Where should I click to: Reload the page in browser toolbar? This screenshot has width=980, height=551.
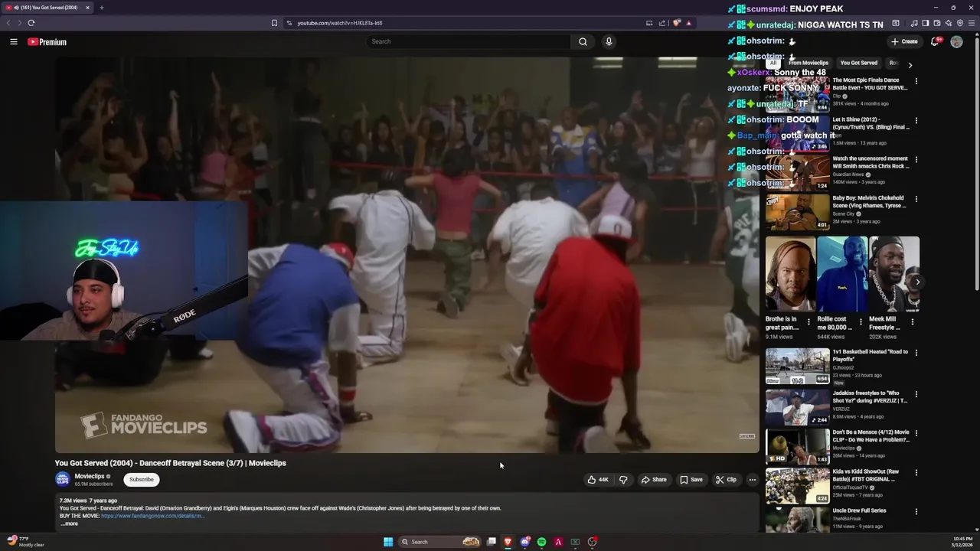[31, 23]
